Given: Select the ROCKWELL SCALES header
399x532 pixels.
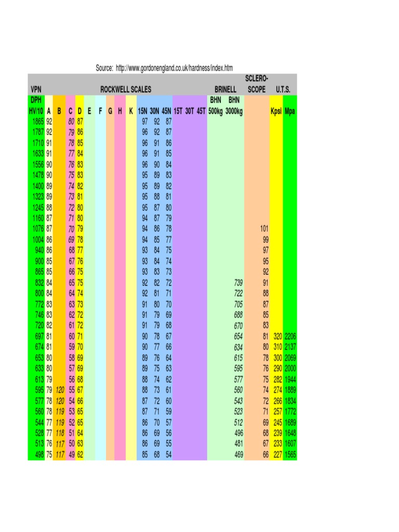Looking at the screenshot, I should pos(126,89).
